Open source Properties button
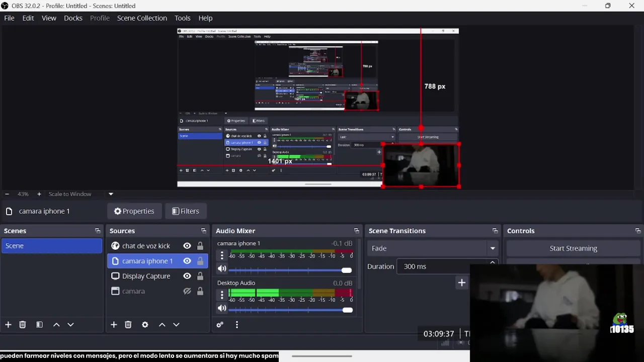 tap(134, 211)
